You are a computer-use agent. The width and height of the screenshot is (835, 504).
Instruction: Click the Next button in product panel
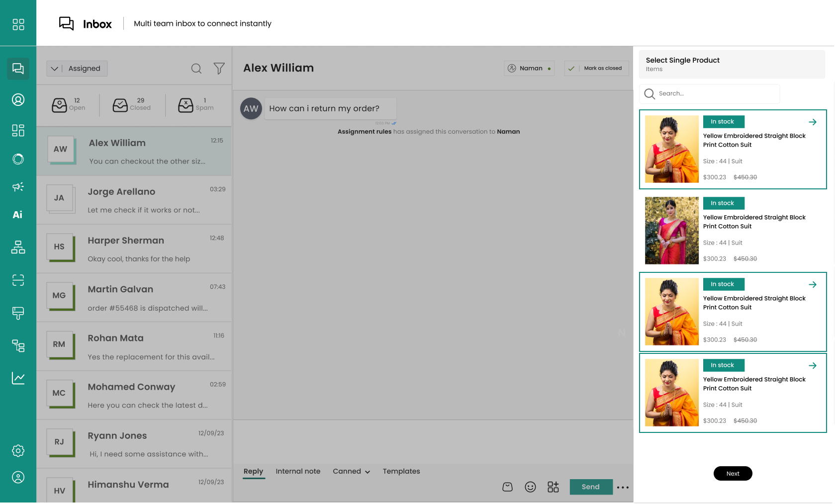pos(733,474)
